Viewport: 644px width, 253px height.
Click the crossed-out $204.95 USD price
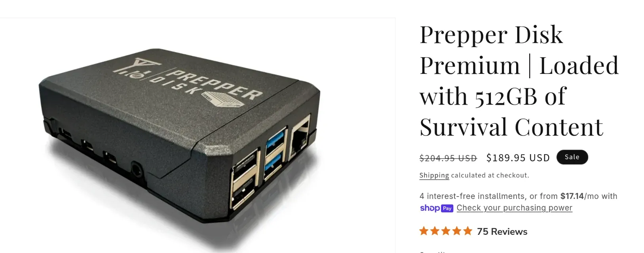(x=448, y=158)
